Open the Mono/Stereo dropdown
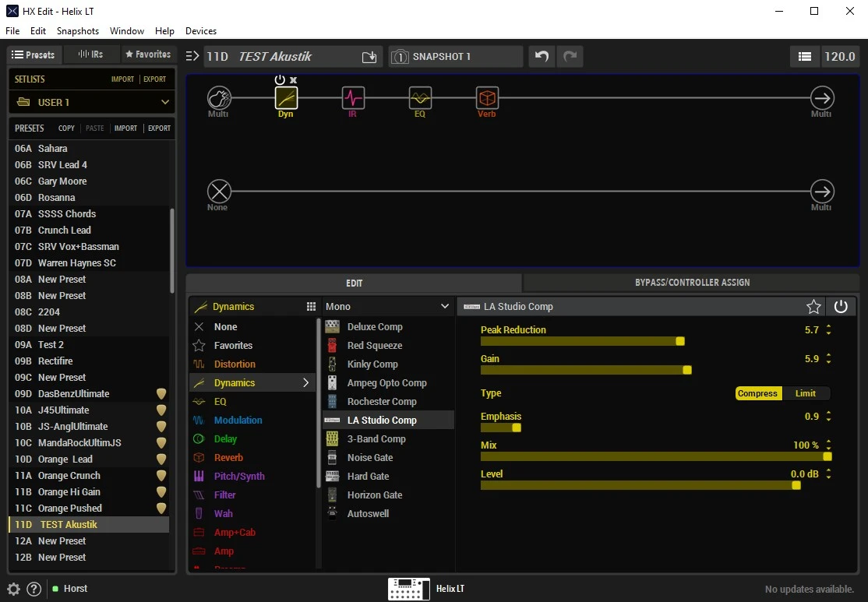Image resolution: width=868 pixels, height=602 pixels. tap(387, 307)
